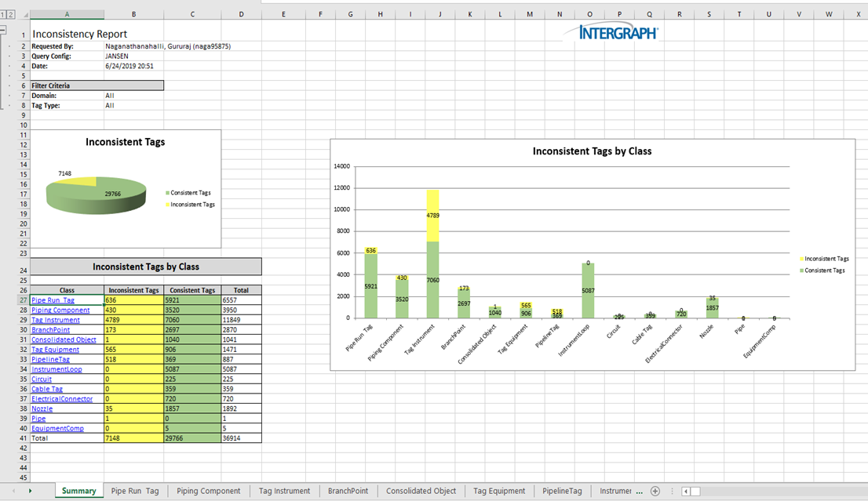
Task: Click the horizontal scrollbar left arrow
Action: point(686,492)
